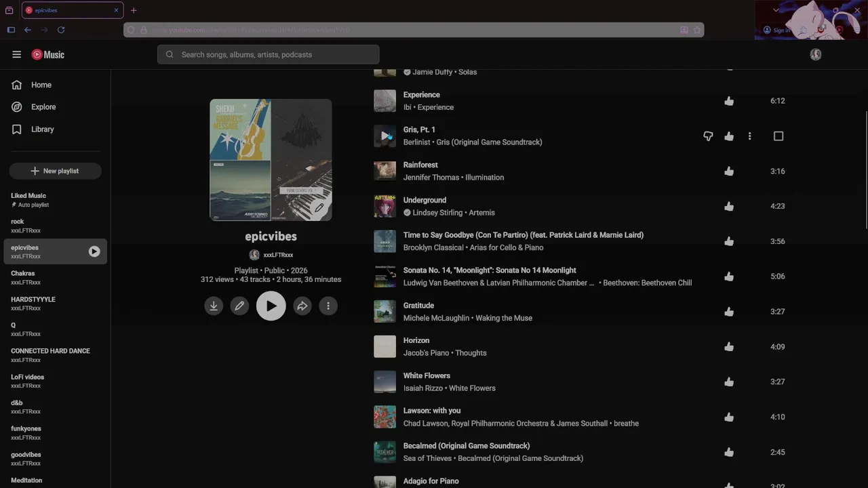Click Underground album thumbnail
Viewport: 868px width, 488px height.
(x=384, y=206)
